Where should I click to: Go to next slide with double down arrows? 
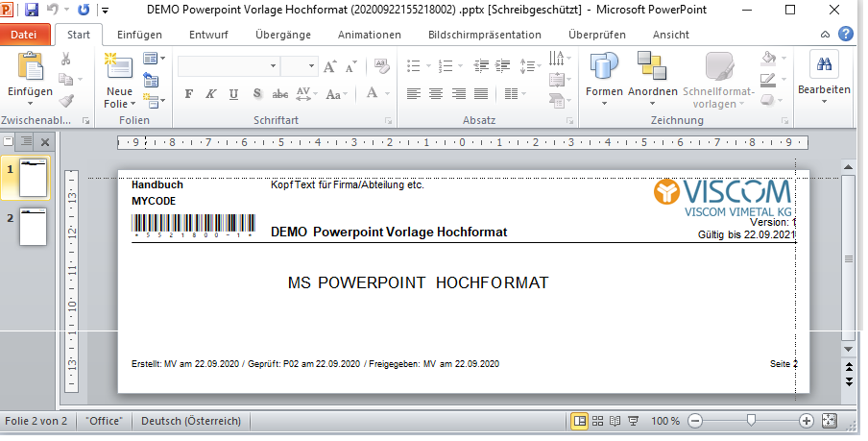tap(849, 381)
